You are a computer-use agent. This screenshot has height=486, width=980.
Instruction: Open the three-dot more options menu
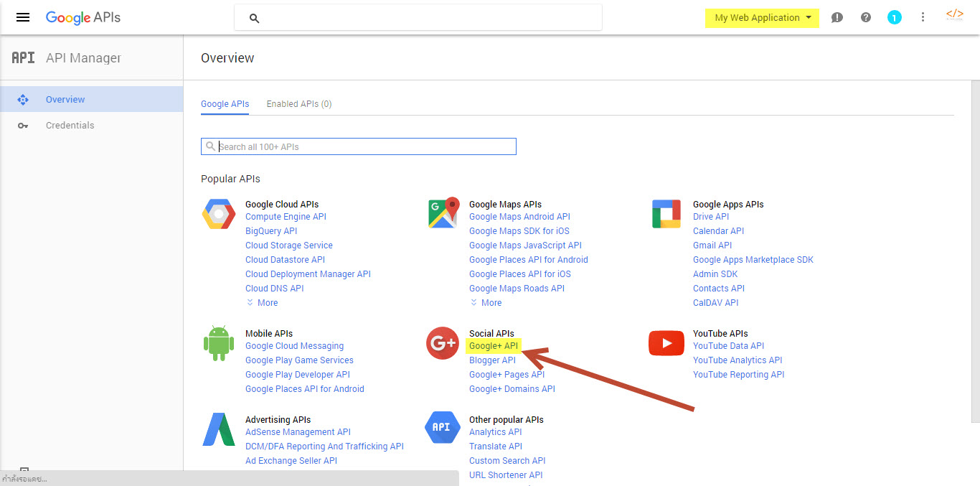coord(923,17)
